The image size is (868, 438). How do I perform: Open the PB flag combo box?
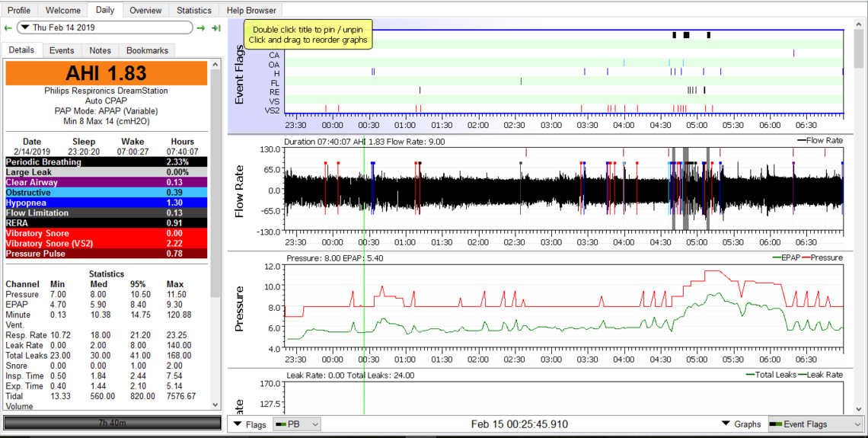(x=298, y=424)
